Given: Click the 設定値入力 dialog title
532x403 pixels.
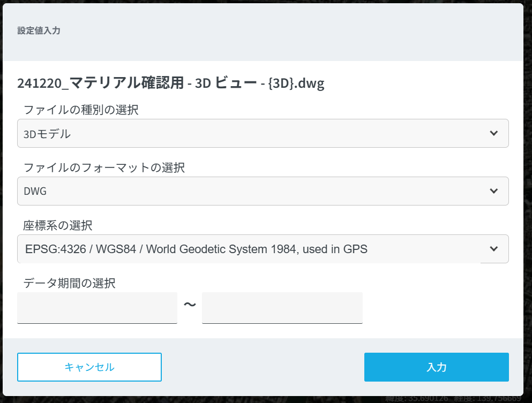Looking at the screenshot, I should [x=39, y=31].
